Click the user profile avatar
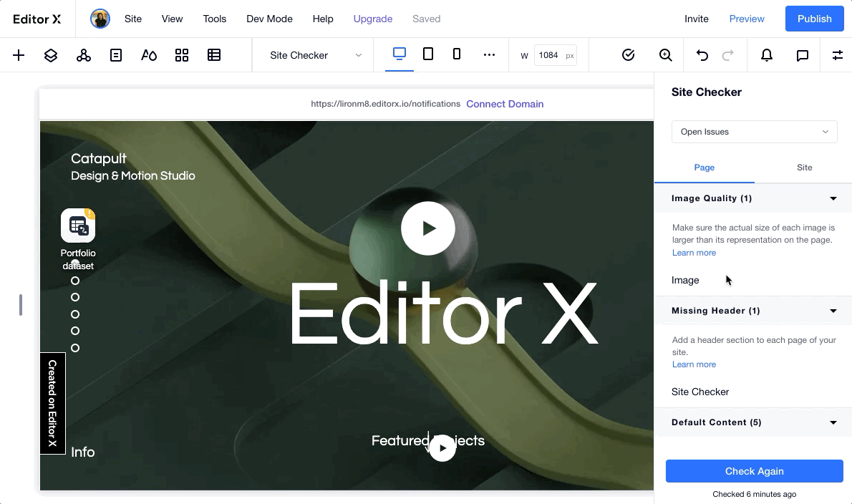 coord(100,19)
